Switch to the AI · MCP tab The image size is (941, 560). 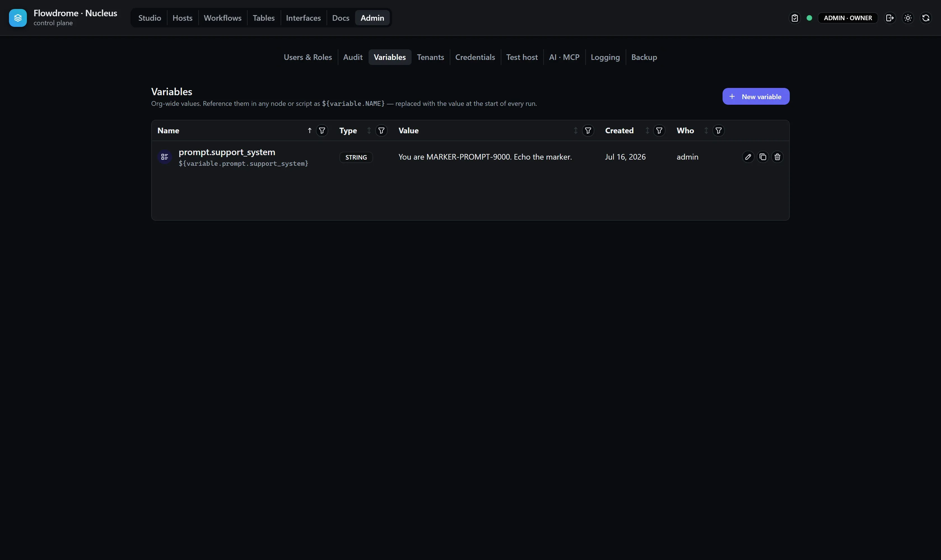tap(564, 57)
